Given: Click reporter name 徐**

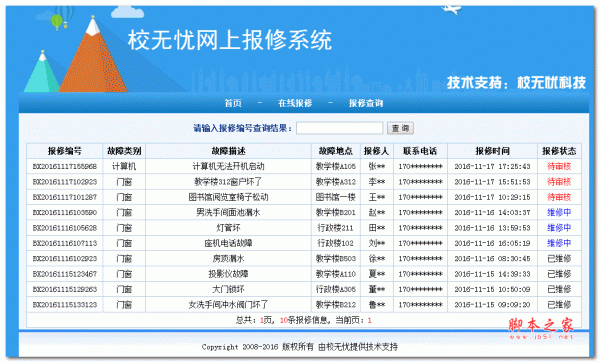Looking at the screenshot, I should [377, 259].
